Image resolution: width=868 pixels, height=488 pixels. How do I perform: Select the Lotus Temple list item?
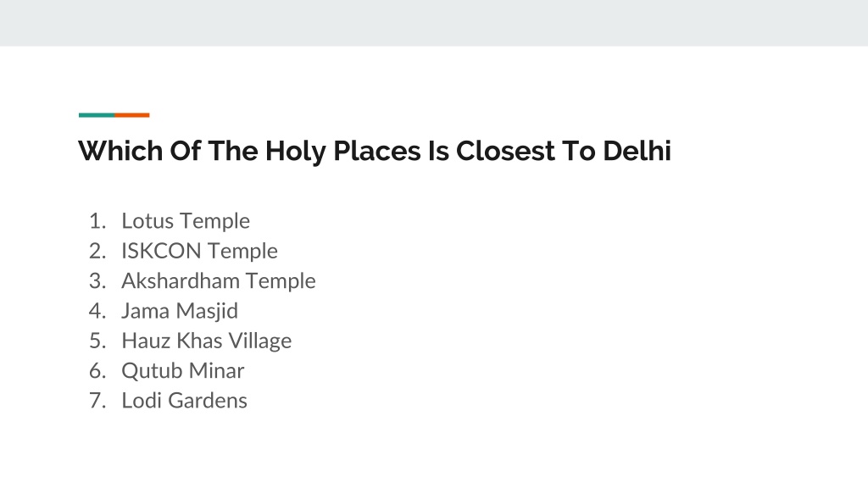[186, 221]
